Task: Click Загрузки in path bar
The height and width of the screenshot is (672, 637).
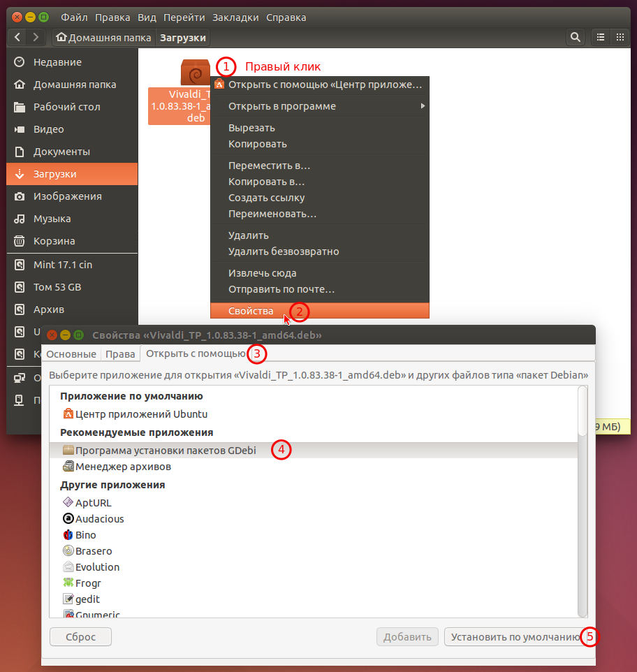Action: pos(183,38)
